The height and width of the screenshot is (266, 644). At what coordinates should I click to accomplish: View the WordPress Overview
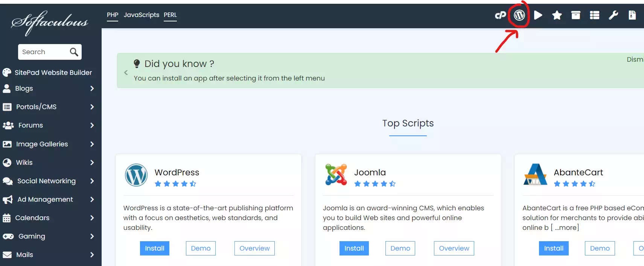pyautogui.click(x=254, y=248)
